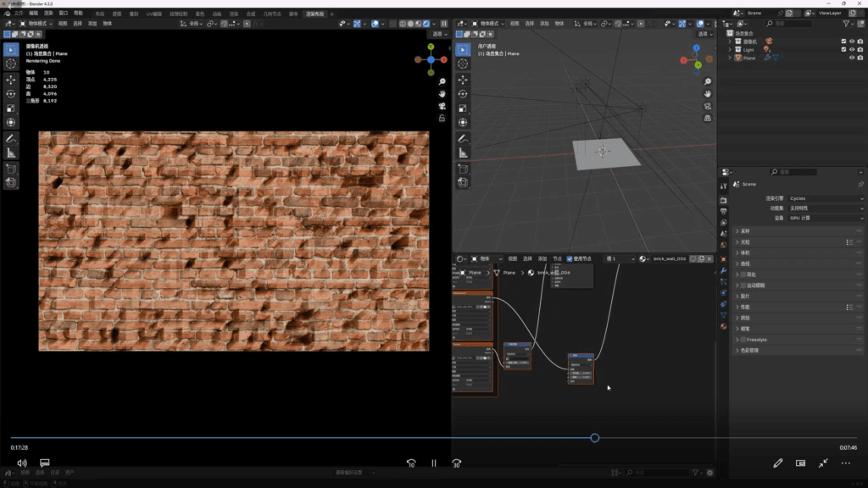Open the 渲染引擎 Cycles dropdown
Screen dimensions: 868x488
tap(826, 198)
